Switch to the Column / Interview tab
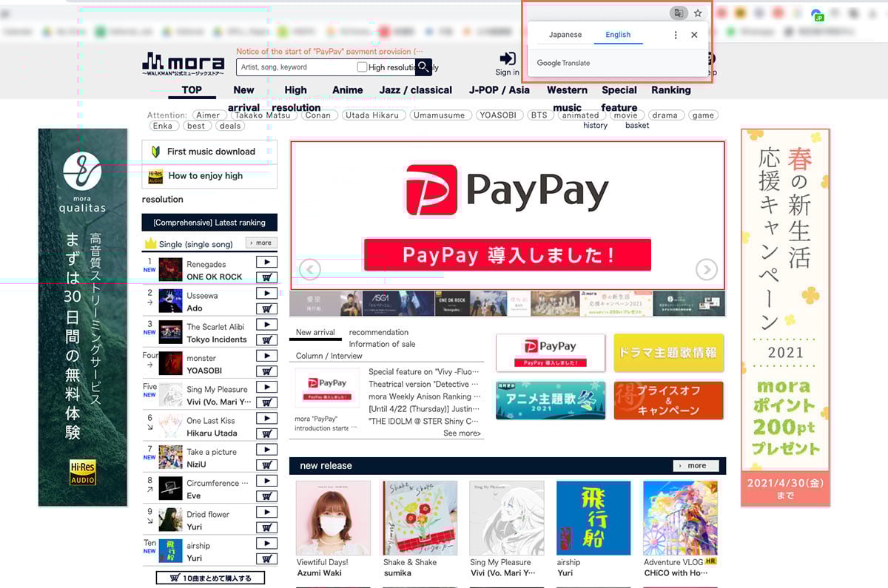Viewport: 888px width, 588px height. (x=329, y=356)
